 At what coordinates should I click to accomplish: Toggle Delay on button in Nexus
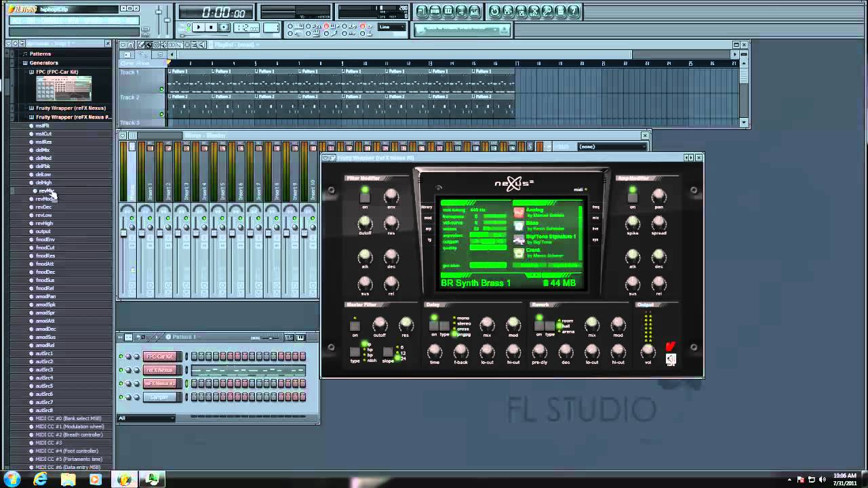pyautogui.click(x=434, y=325)
